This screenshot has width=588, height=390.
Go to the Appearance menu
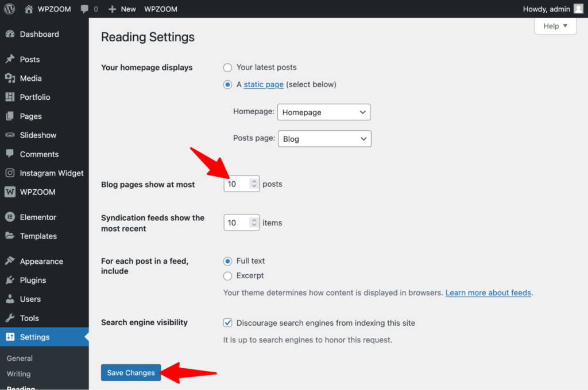[41, 262]
